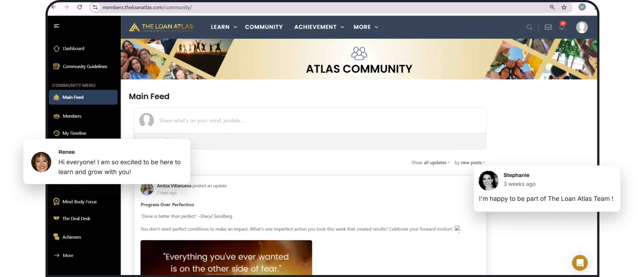
Task: Open the search magnifier in header
Action: (529, 27)
